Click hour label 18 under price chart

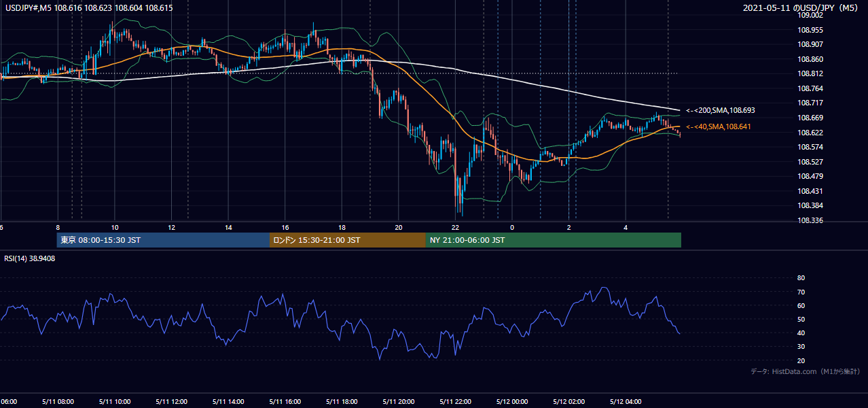[342, 227]
